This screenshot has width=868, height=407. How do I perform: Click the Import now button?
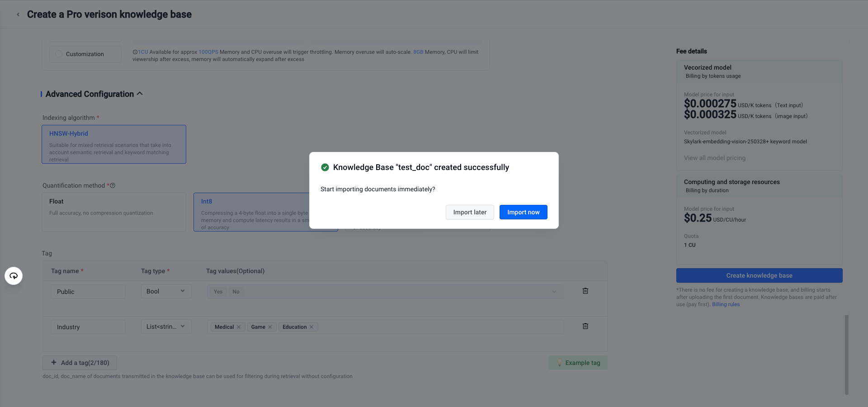pos(523,212)
